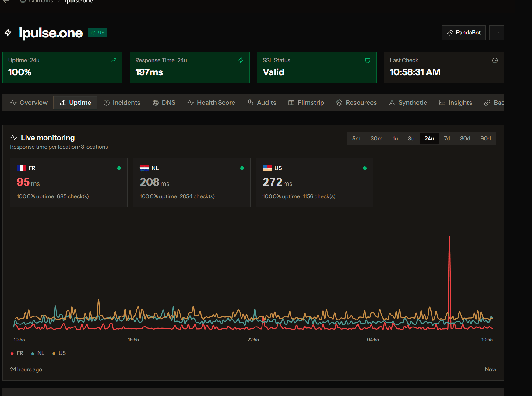The image size is (532, 396).
Task: Click the '24 hours ago' label
Action: [26, 369]
